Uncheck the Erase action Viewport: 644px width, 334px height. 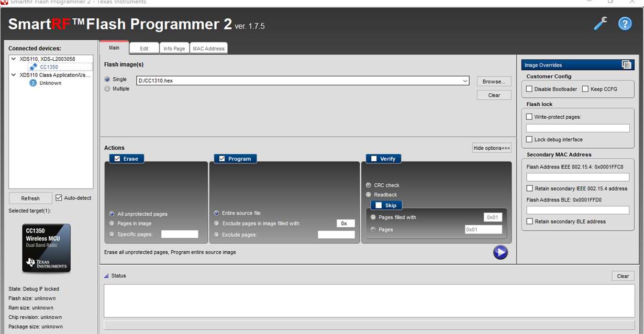point(117,159)
